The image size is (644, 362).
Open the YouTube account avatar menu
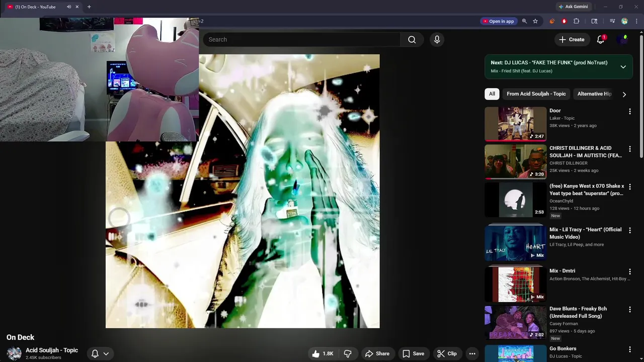(623, 40)
